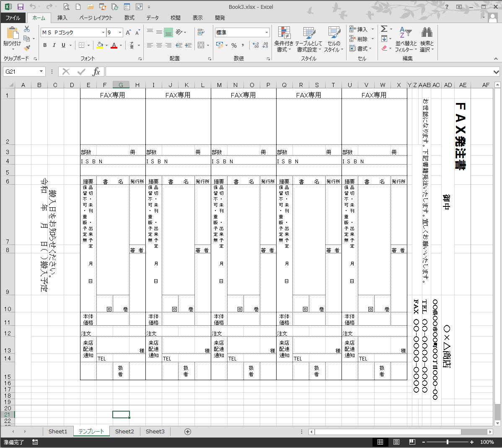Click the fx insert function icon
This screenshot has width=502, height=448.
tap(96, 72)
